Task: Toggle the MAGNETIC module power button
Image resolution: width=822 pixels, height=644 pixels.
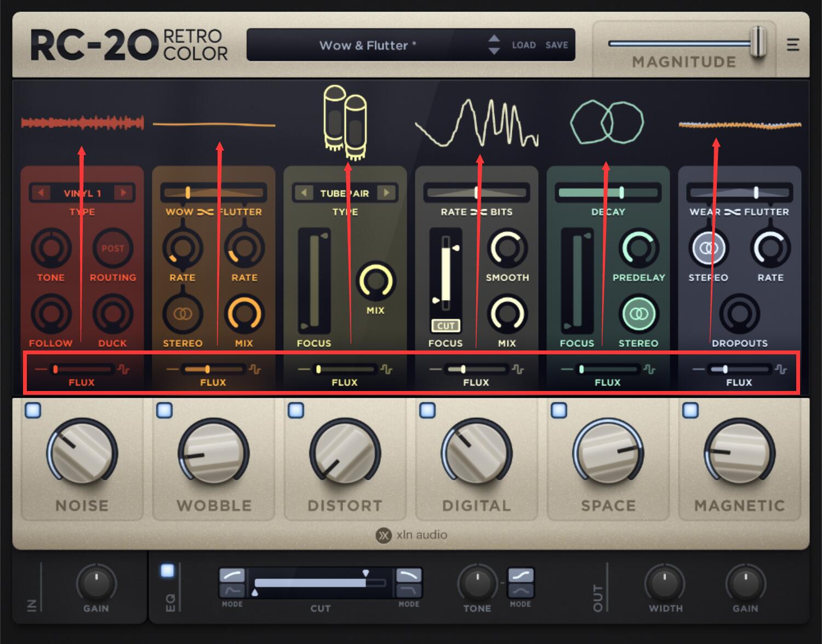Action: click(690, 410)
